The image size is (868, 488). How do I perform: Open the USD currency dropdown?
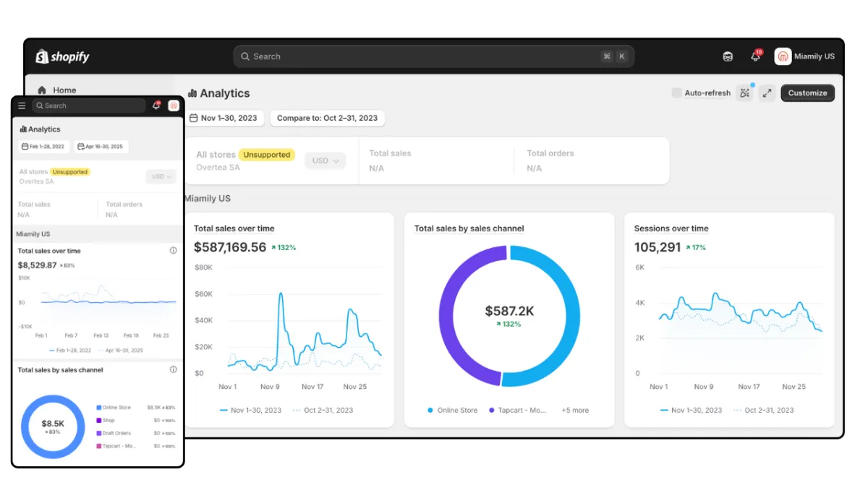[325, 160]
